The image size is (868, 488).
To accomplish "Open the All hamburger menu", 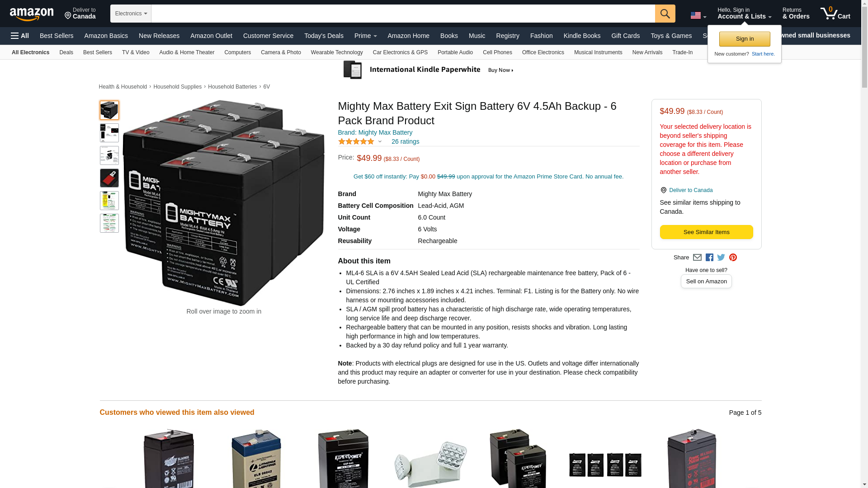I will [x=20, y=36].
